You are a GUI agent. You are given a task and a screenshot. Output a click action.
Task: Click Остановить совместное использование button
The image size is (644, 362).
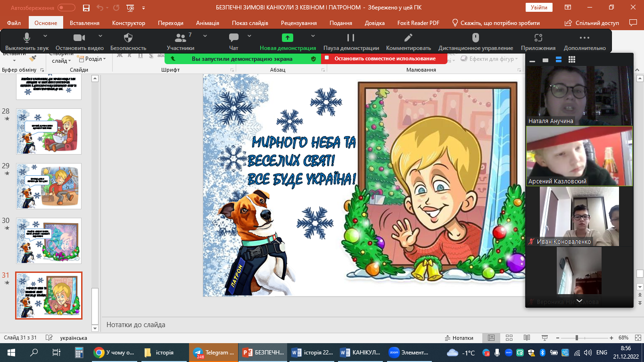tap(384, 58)
